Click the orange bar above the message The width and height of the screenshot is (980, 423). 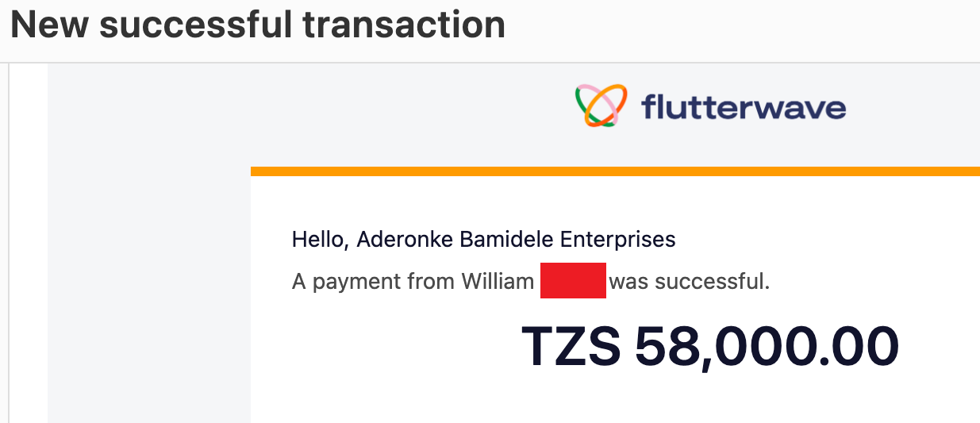(x=615, y=171)
